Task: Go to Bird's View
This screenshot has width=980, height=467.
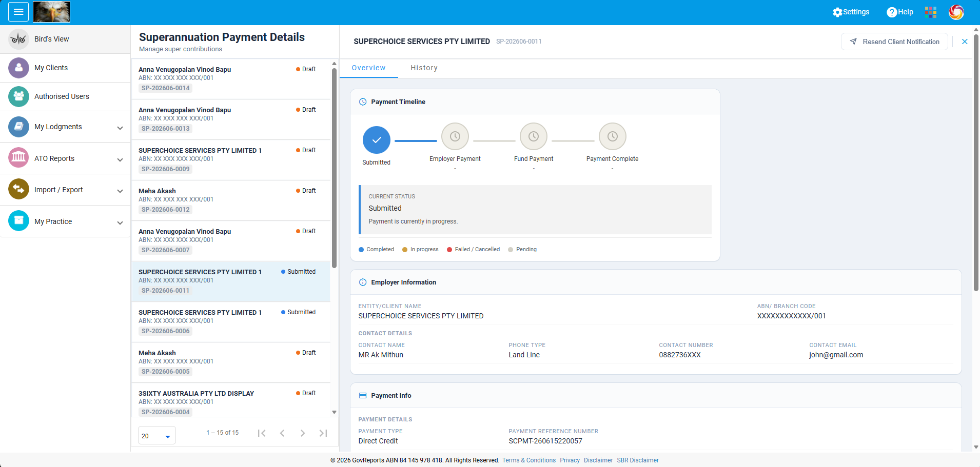Action: (x=65, y=39)
